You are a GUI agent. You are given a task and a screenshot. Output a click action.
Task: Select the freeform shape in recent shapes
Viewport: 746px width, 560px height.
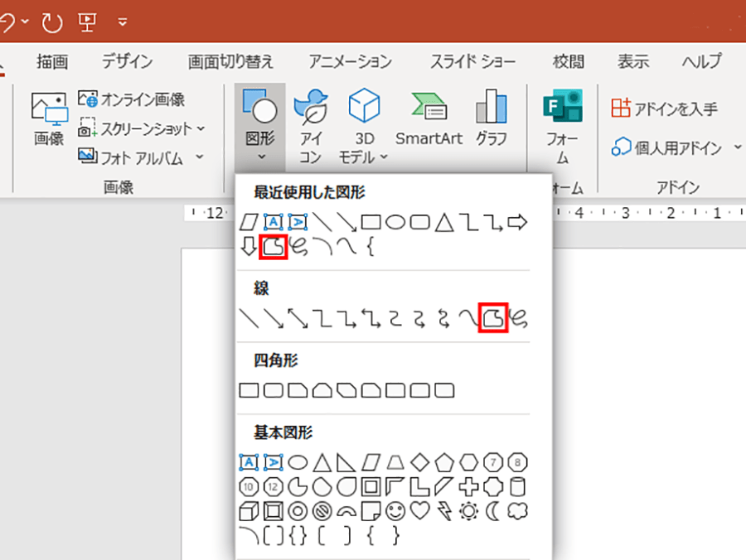coord(273,247)
